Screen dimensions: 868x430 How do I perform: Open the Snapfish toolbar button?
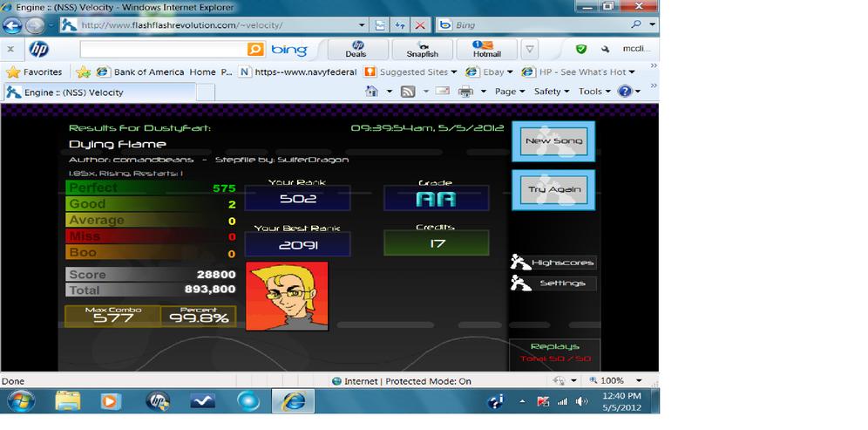[x=422, y=50]
